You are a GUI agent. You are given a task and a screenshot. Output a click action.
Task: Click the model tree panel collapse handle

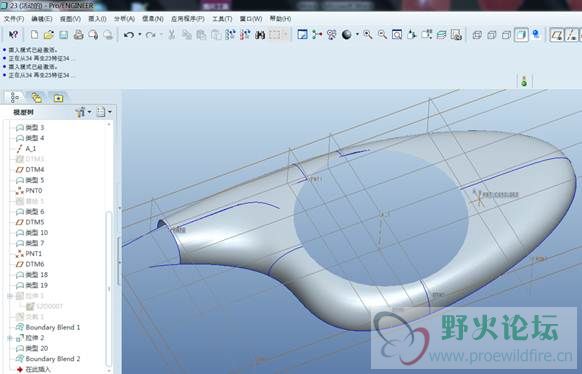tap(119, 262)
